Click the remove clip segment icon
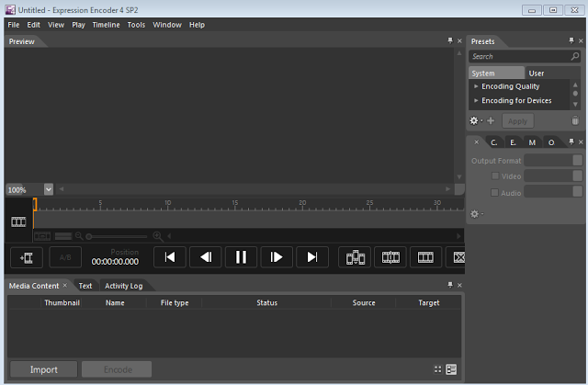588x385 pixels. coord(458,257)
